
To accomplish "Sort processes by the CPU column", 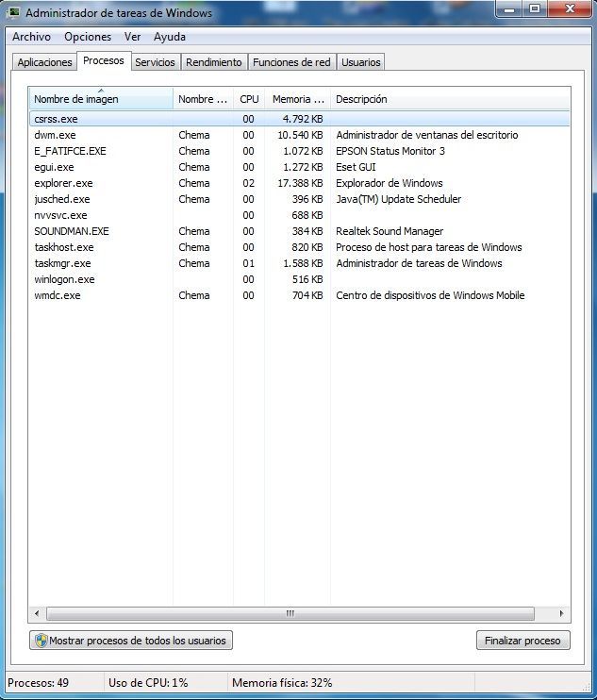I will [x=249, y=99].
